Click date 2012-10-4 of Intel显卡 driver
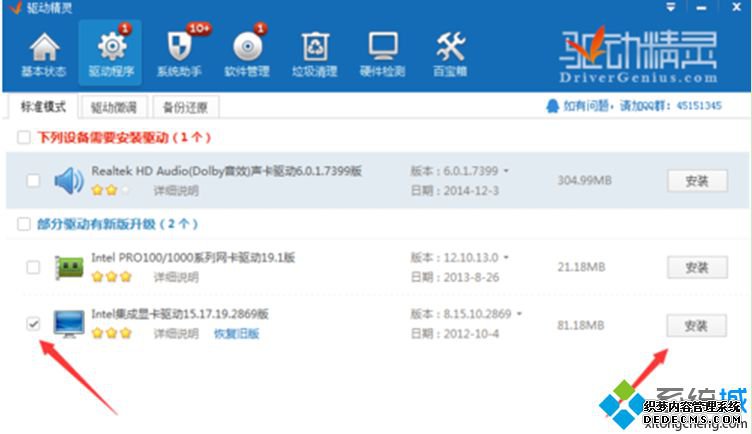Image resolution: width=752 pixels, height=434 pixels. tap(471, 334)
